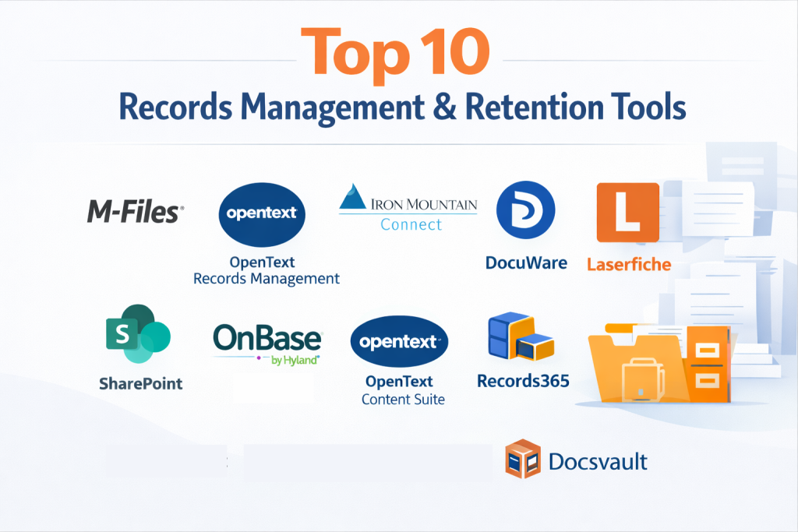Click the Iron Mountain blue triangle icon

[x=353, y=198]
